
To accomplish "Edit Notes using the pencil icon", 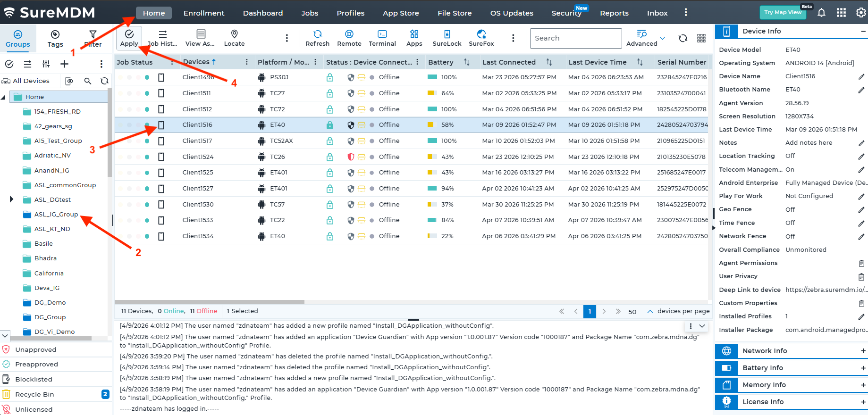I will pyautogui.click(x=861, y=143).
